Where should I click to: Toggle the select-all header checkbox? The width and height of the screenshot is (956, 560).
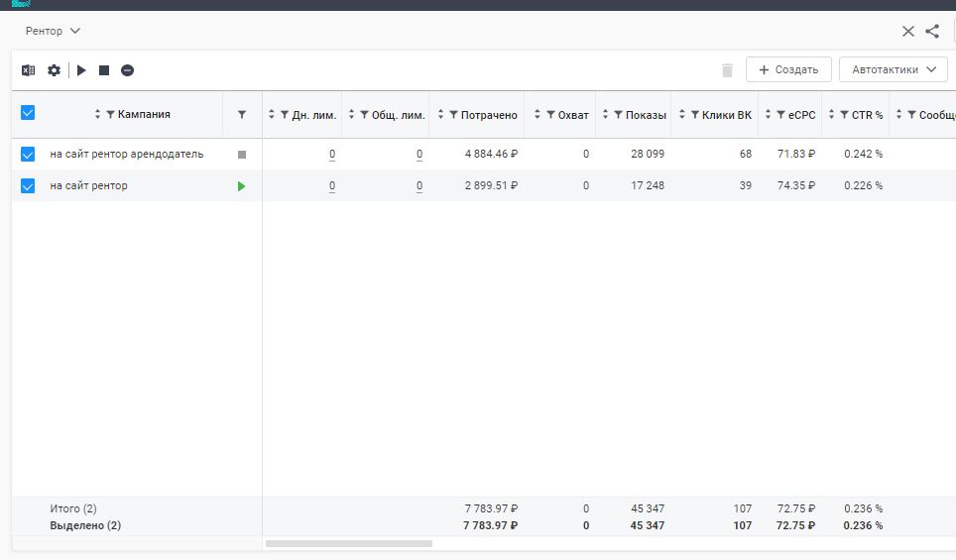pos(28,113)
